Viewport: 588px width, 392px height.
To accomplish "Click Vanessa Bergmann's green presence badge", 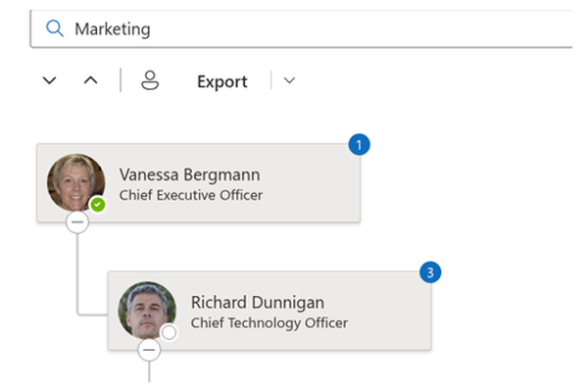I will 98,205.
